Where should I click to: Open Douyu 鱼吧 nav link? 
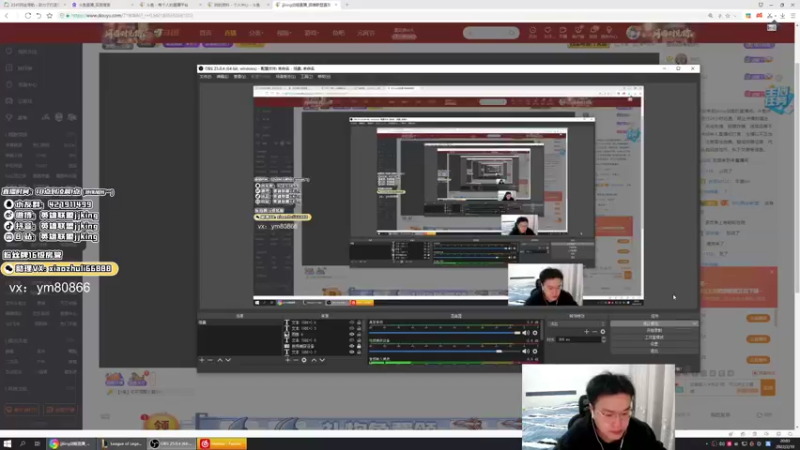tap(338, 33)
